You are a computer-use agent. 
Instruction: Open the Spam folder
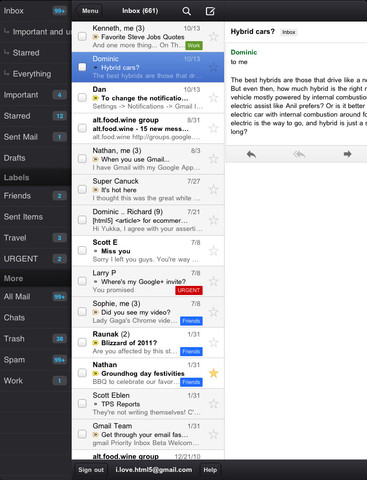pos(35,360)
